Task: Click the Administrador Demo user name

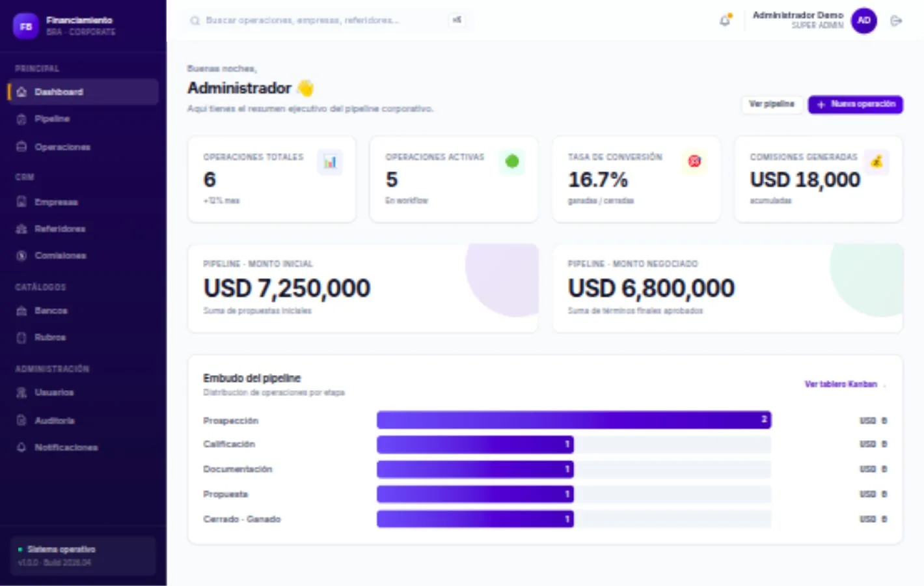Action: pyautogui.click(x=798, y=15)
